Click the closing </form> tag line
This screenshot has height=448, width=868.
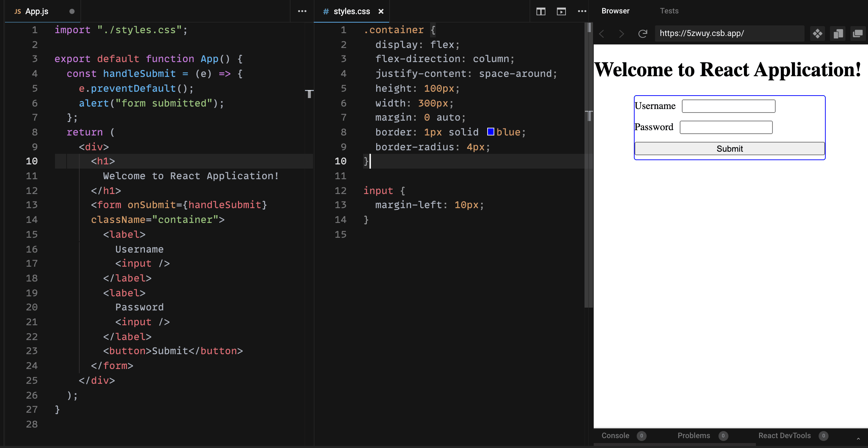tap(112, 366)
